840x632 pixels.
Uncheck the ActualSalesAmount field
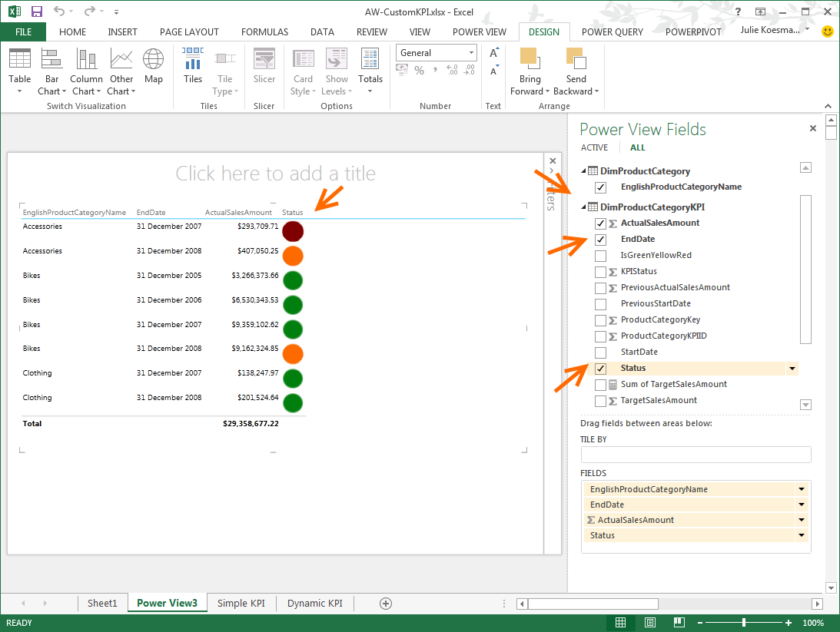click(600, 223)
